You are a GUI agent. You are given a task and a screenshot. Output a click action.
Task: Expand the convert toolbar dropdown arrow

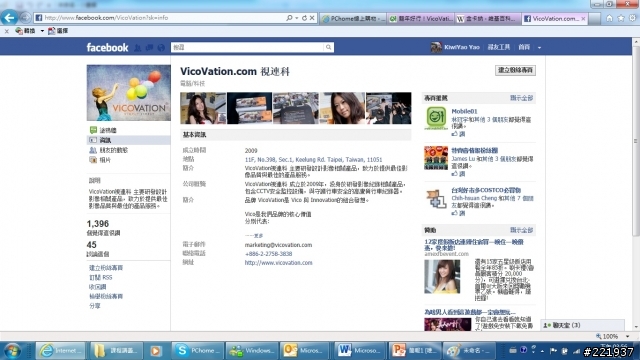coord(42,31)
